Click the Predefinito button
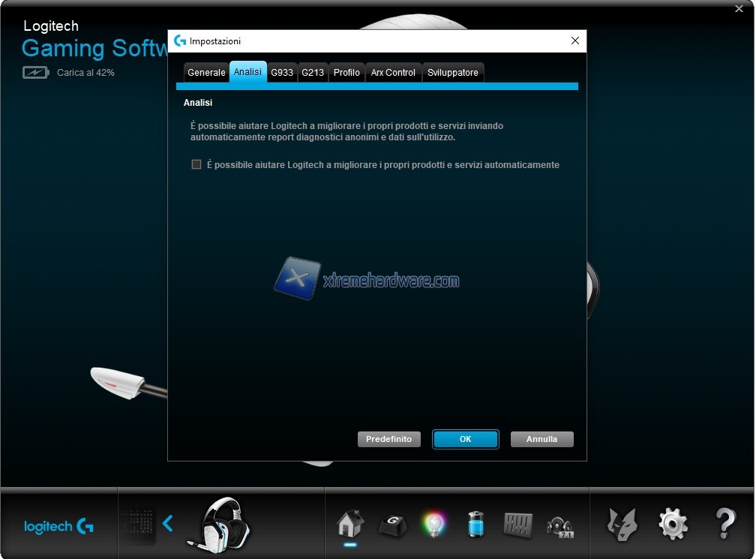The width and height of the screenshot is (756, 559). coord(388,439)
